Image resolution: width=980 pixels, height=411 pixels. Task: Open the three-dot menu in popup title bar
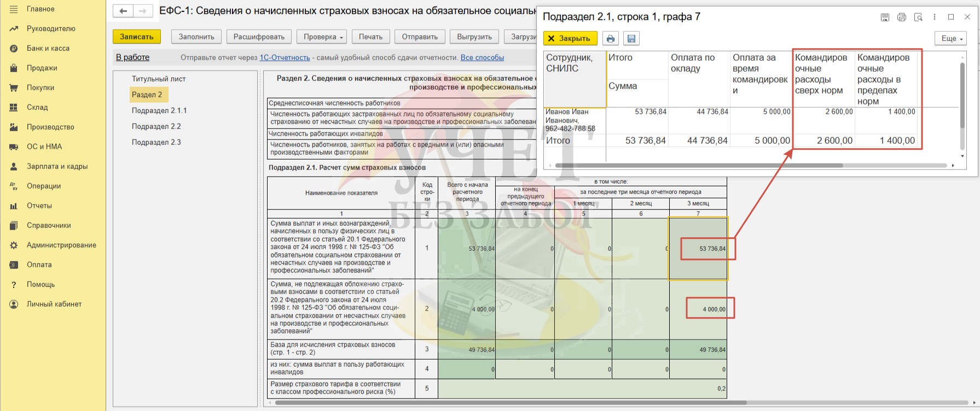point(935,17)
